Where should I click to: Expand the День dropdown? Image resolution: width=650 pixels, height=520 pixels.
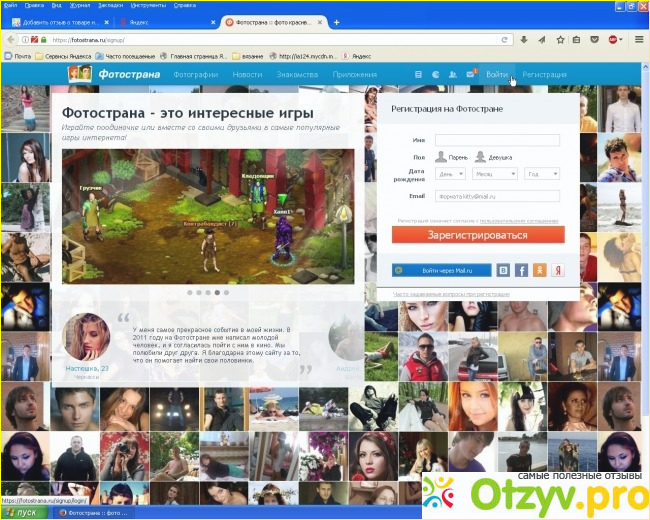(x=450, y=174)
